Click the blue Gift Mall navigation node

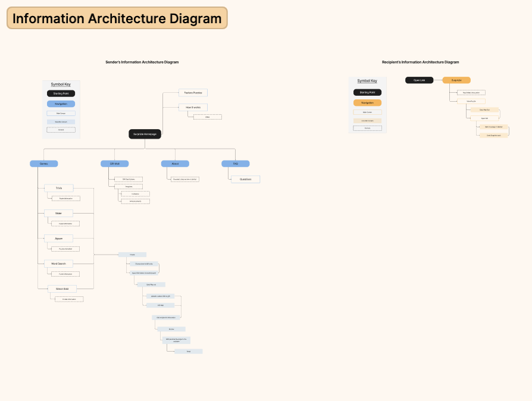[115, 164]
